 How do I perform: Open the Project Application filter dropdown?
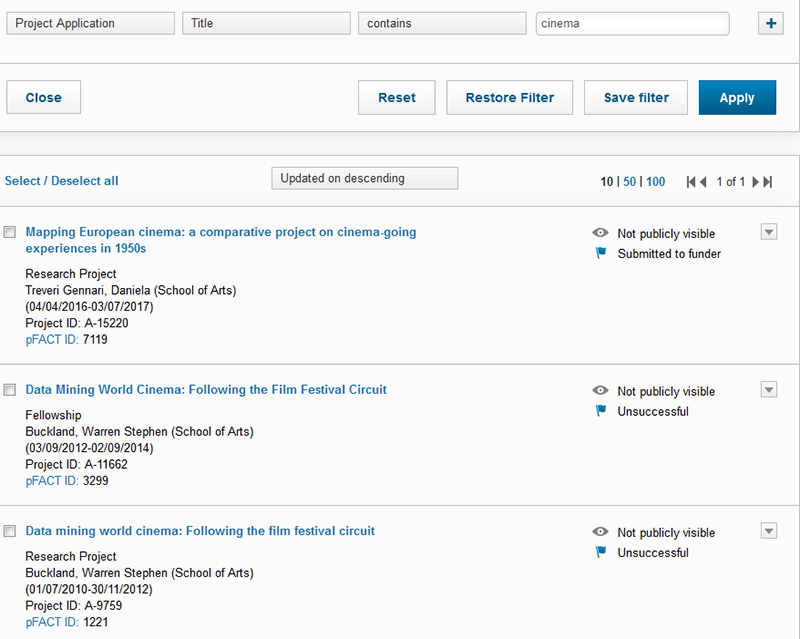tap(90, 23)
